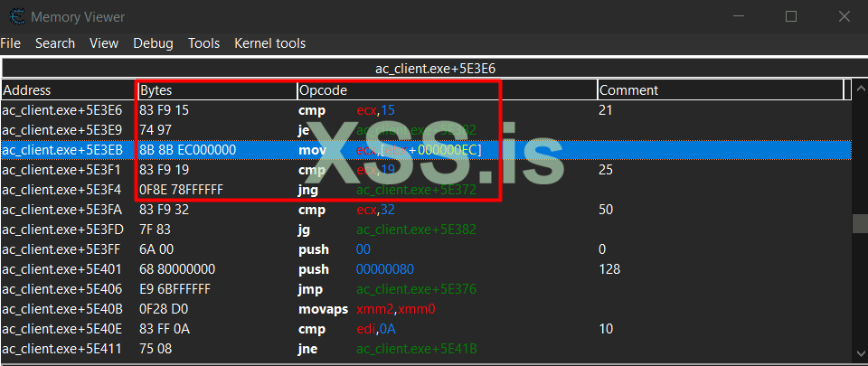Select the row at ac_client.exe+5E3FF

[x=426, y=249]
